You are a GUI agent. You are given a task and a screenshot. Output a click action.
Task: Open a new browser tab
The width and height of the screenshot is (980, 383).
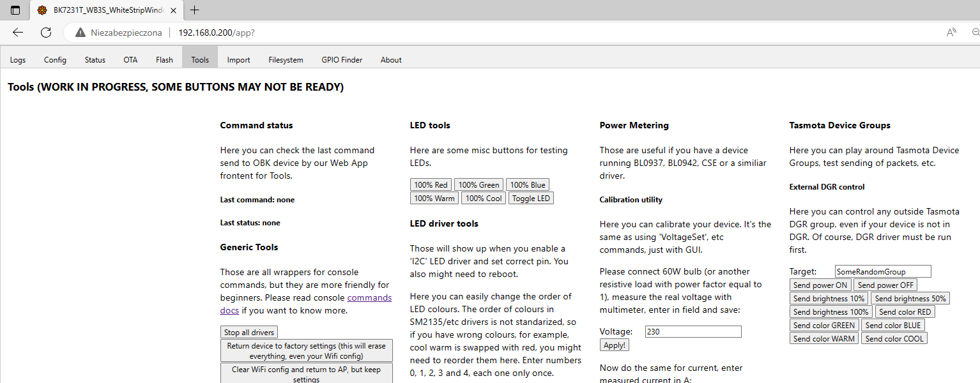click(x=195, y=10)
